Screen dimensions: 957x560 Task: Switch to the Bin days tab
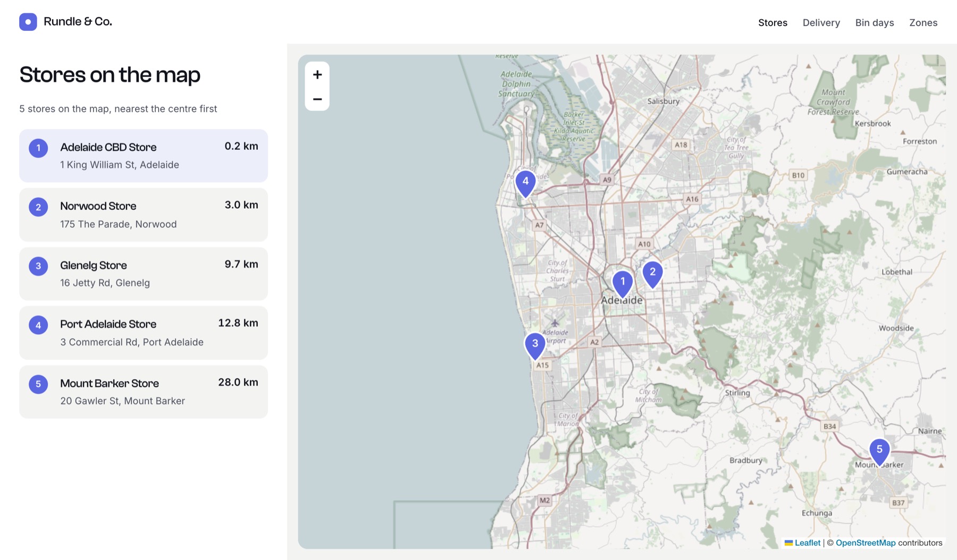tap(875, 23)
